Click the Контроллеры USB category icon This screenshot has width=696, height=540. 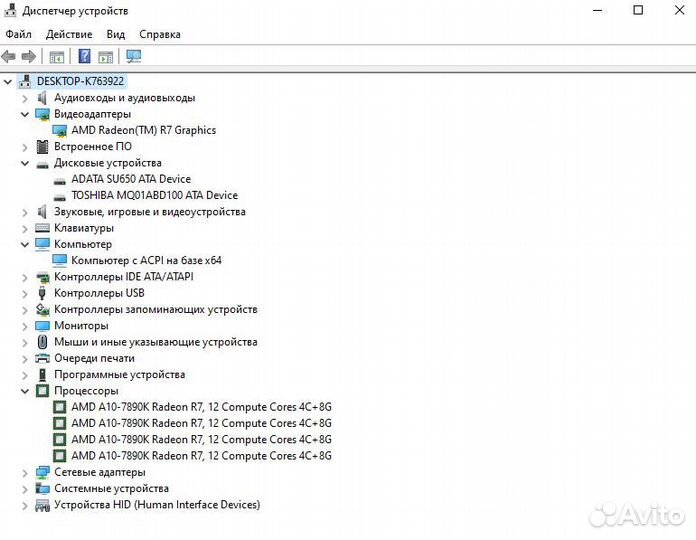pyautogui.click(x=42, y=293)
